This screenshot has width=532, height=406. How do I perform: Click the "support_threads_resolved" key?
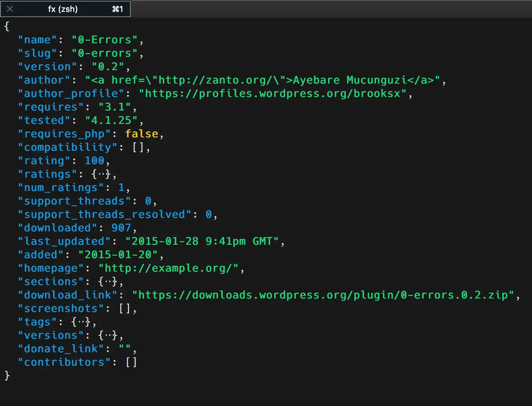(105, 215)
